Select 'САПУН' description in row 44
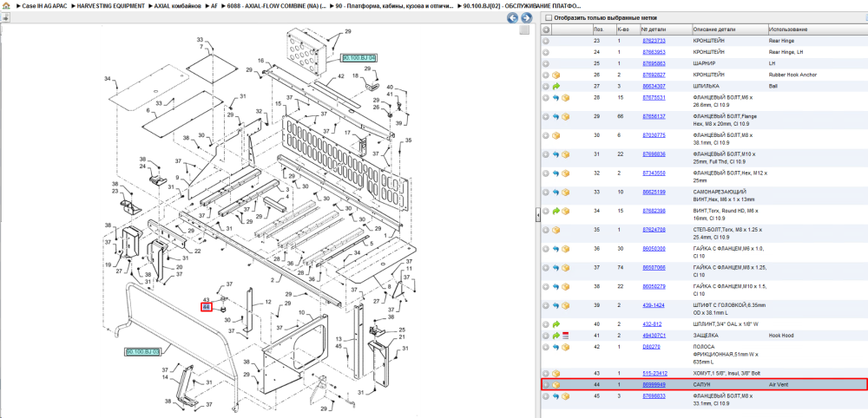This screenshot has height=418, width=868. (x=701, y=385)
